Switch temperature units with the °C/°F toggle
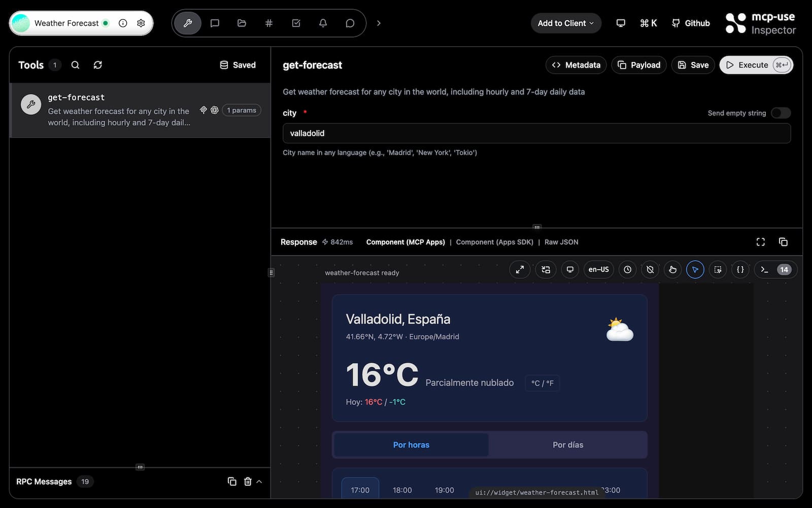The image size is (812, 508). pyautogui.click(x=542, y=383)
